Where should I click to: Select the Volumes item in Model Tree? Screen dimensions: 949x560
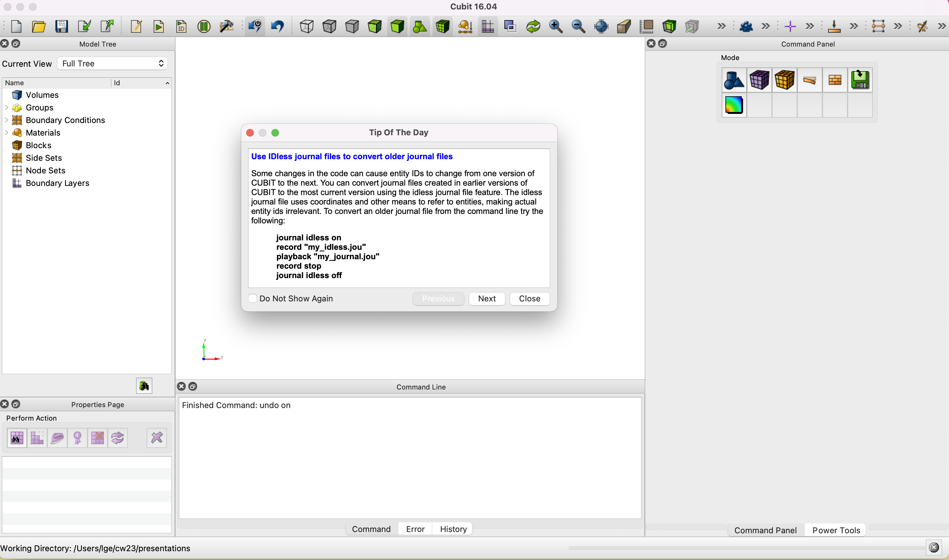[x=42, y=95]
